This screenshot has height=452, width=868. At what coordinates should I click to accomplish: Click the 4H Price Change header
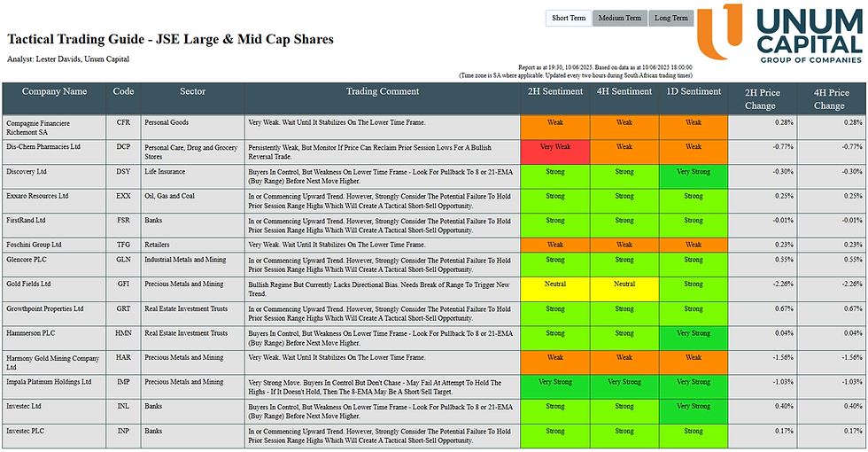point(831,99)
